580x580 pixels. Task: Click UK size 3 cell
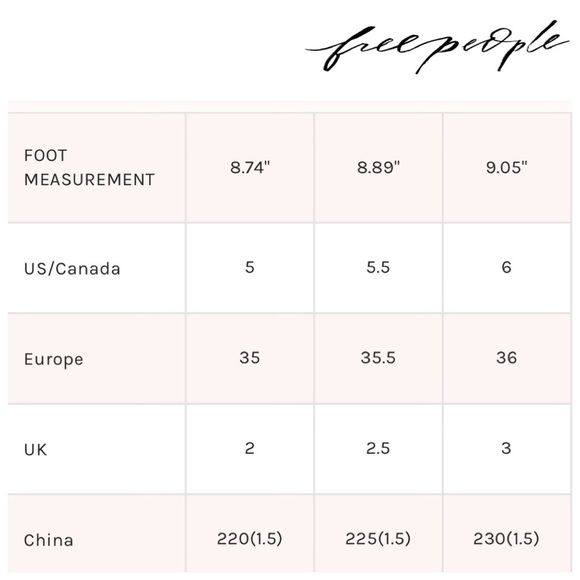[507, 449]
